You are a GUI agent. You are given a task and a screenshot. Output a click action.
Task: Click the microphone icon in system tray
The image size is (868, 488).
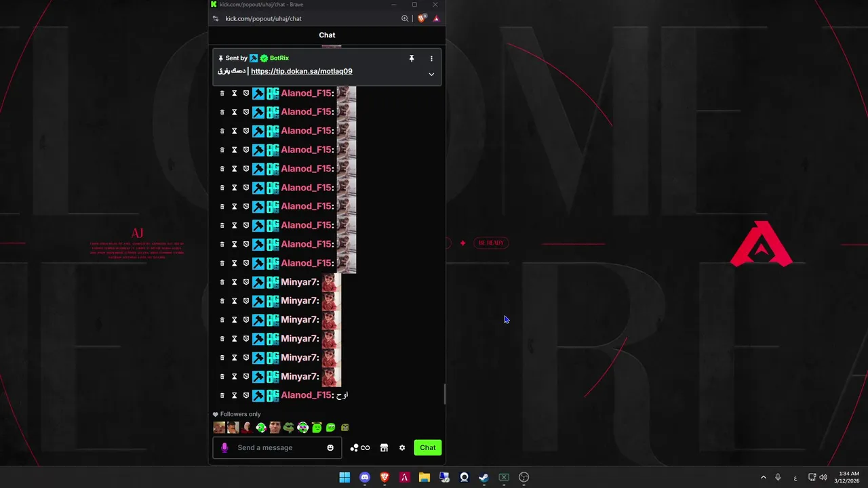coord(778,477)
